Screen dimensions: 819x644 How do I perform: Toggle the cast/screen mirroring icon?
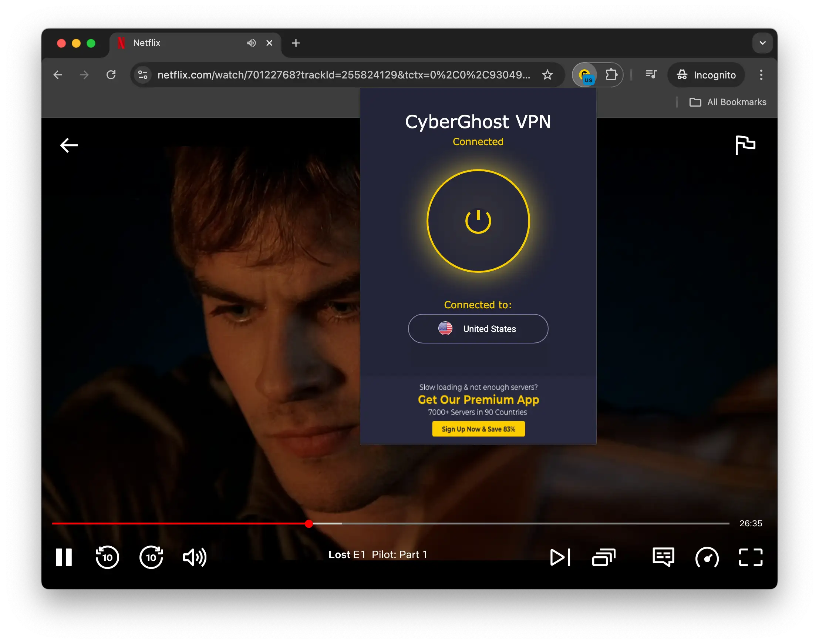pos(604,557)
